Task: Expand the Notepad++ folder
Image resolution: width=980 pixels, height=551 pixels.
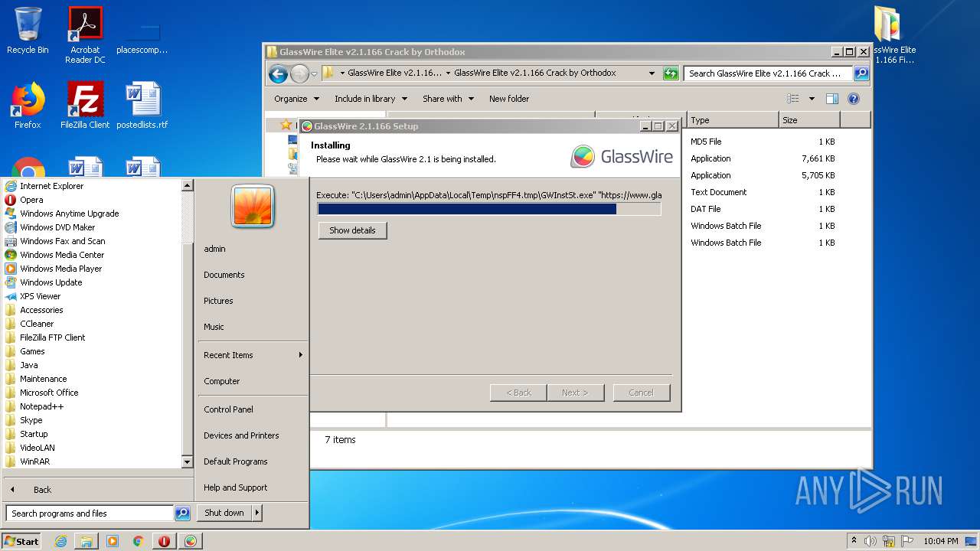Action: tap(41, 406)
